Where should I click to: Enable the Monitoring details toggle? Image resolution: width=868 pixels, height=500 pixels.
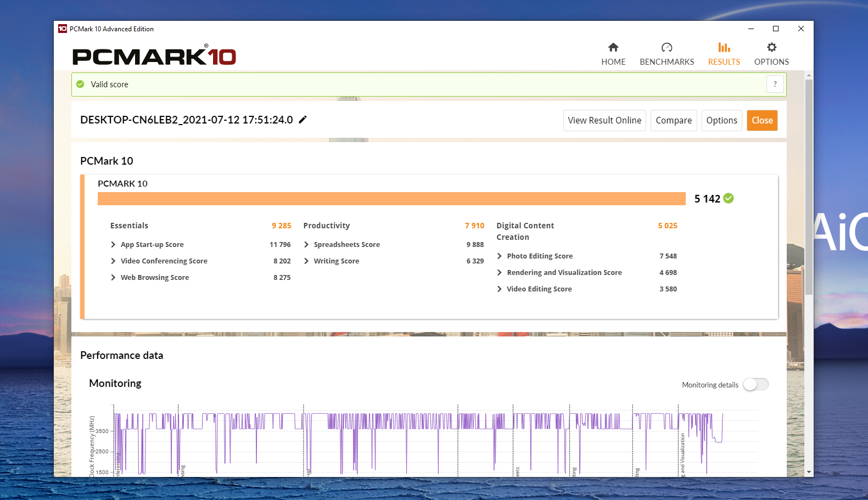pos(756,385)
